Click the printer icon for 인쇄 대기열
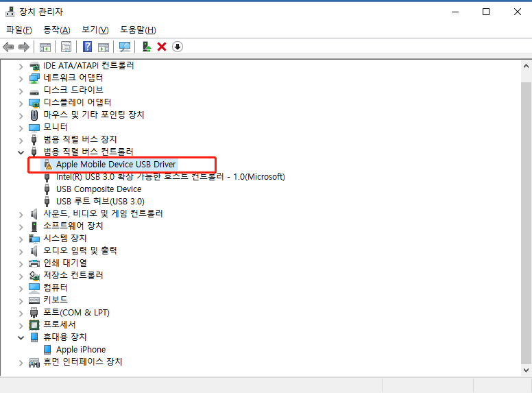This screenshot has width=532, height=393. click(34, 263)
